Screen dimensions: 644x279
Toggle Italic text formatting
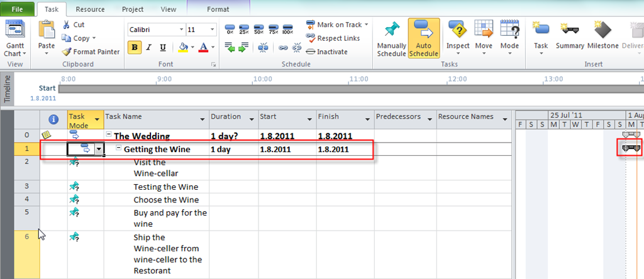pos(149,47)
